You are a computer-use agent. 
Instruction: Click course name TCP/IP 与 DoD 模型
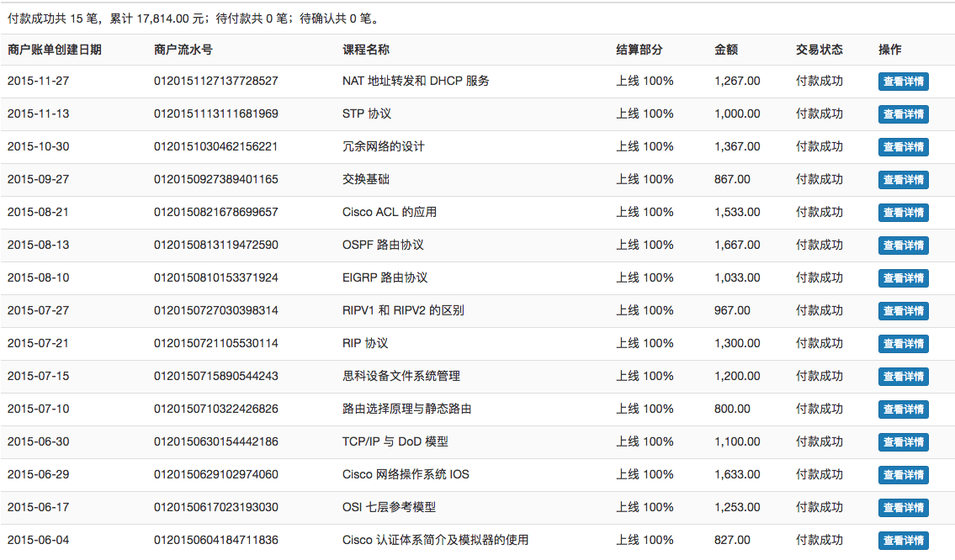tap(395, 442)
